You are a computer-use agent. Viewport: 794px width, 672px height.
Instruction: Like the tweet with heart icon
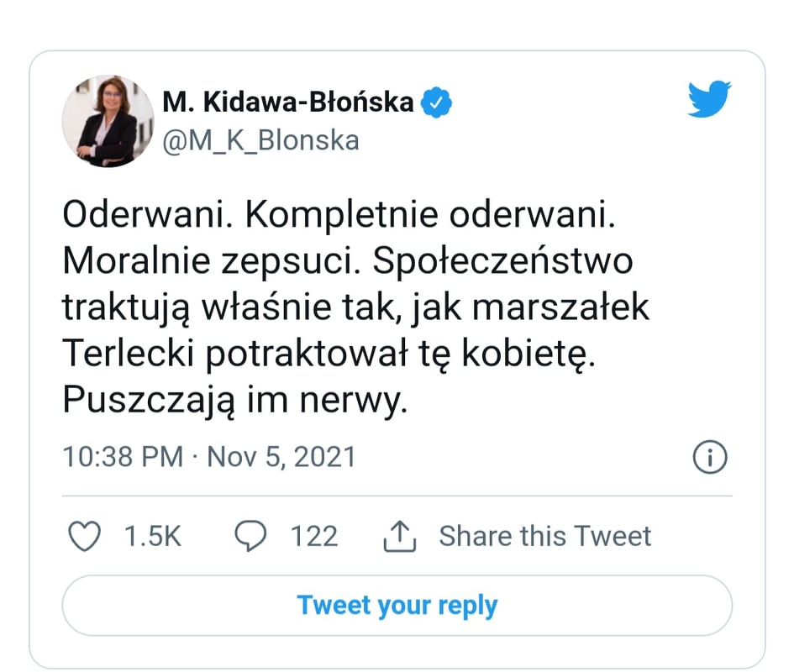(84, 536)
